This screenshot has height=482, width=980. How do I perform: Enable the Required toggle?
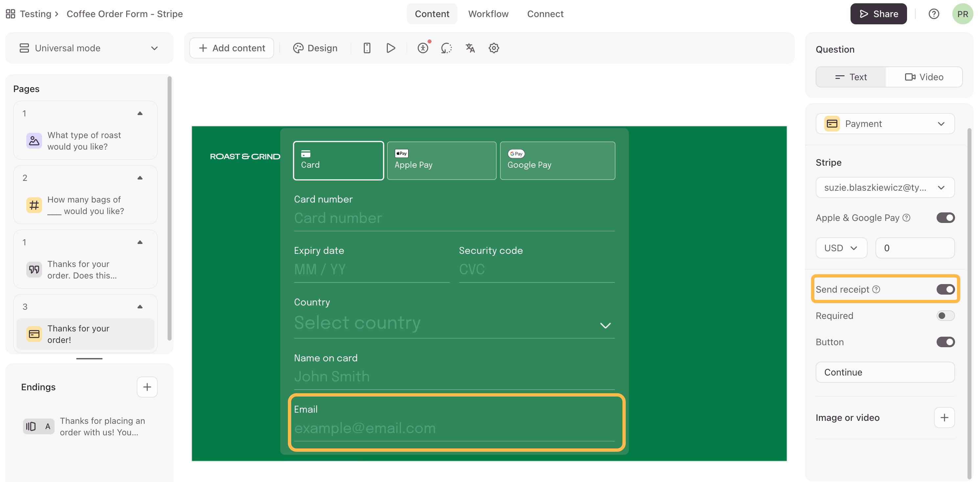tap(945, 316)
